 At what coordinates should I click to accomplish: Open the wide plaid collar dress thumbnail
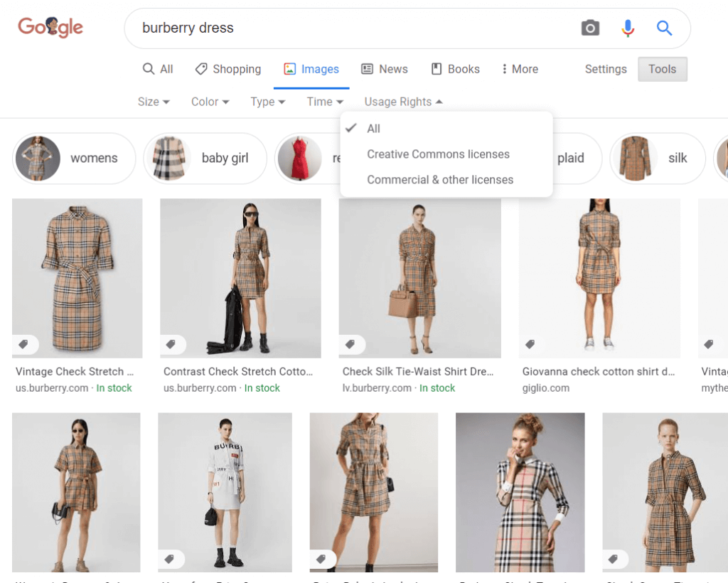tap(520, 493)
